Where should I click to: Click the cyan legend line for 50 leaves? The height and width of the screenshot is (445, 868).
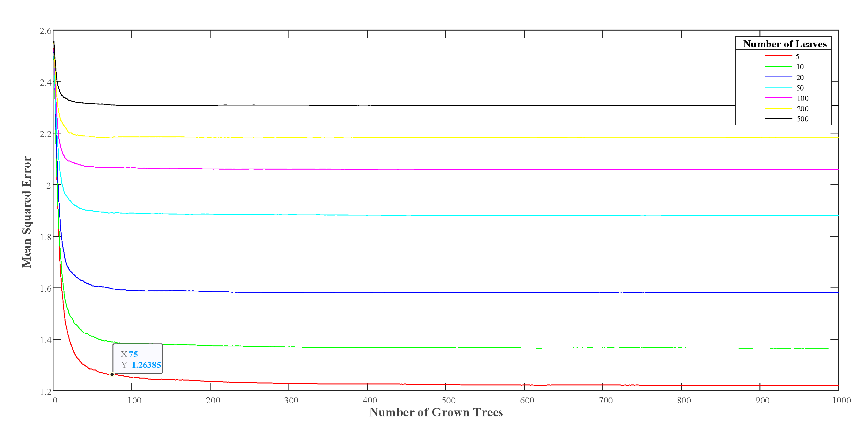(778, 88)
